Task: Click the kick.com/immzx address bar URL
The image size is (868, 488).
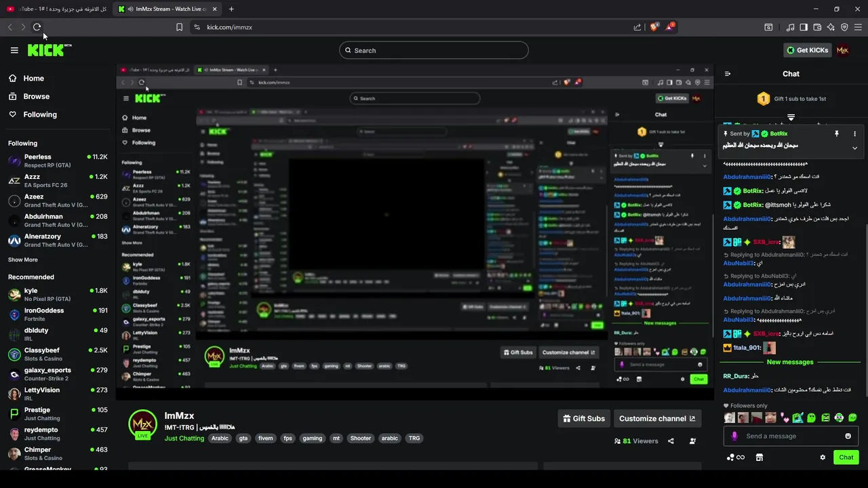Action: point(229,27)
